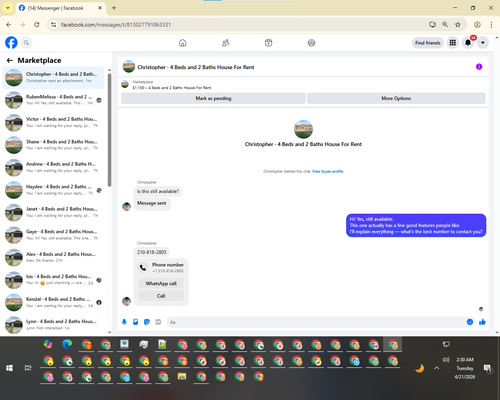Go to the Home feed icon

coord(182,43)
